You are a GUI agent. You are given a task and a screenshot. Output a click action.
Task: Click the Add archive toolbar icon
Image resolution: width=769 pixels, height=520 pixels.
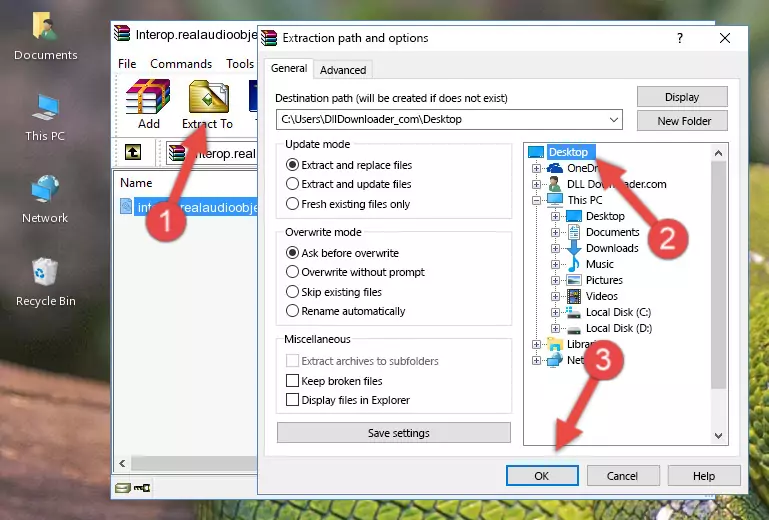(x=148, y=97)
